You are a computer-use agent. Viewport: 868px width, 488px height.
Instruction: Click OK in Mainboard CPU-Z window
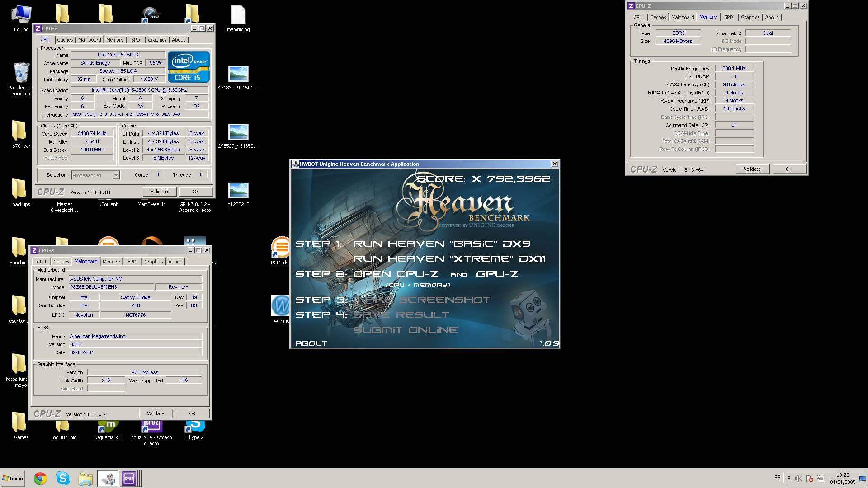pyautogui.click(x=192, y=413)
